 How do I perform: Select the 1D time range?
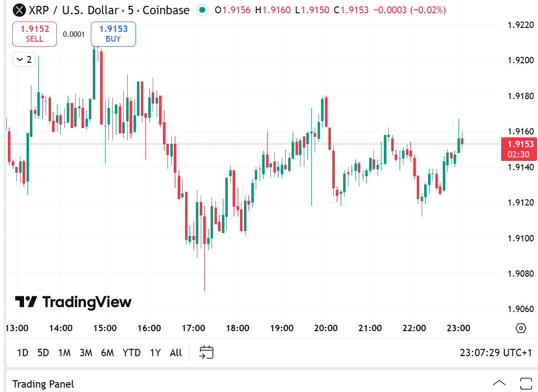[23, 352]
